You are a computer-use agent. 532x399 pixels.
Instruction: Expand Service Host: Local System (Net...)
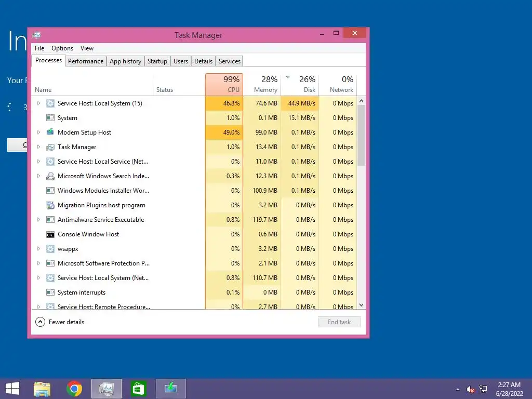pos(38,278)
